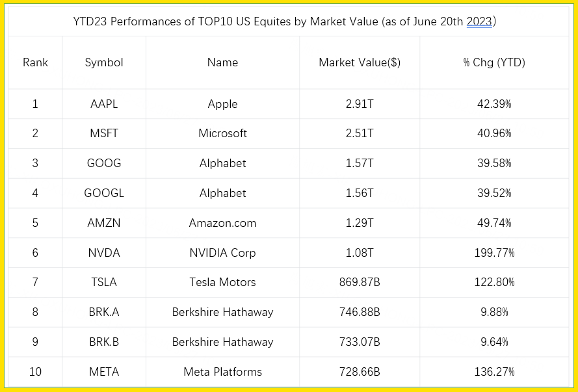Select the GOOGL symbol cell

pyautogui.click(x=104, y=193)
